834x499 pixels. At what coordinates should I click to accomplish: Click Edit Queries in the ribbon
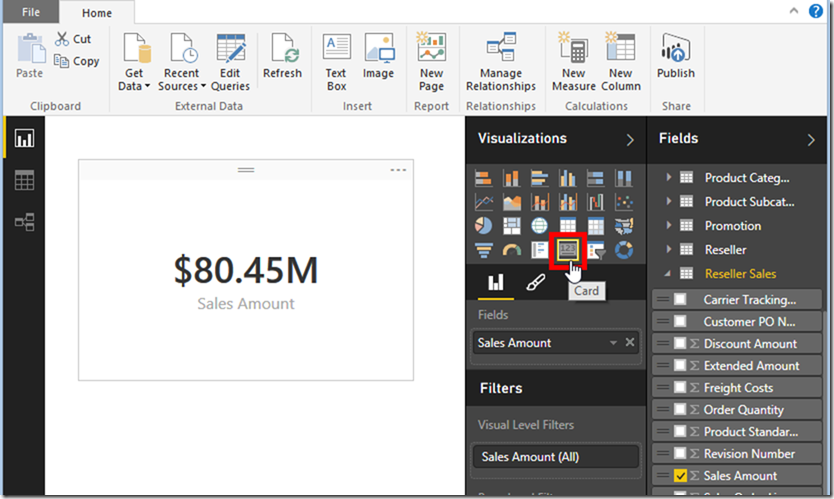(230, 62)
